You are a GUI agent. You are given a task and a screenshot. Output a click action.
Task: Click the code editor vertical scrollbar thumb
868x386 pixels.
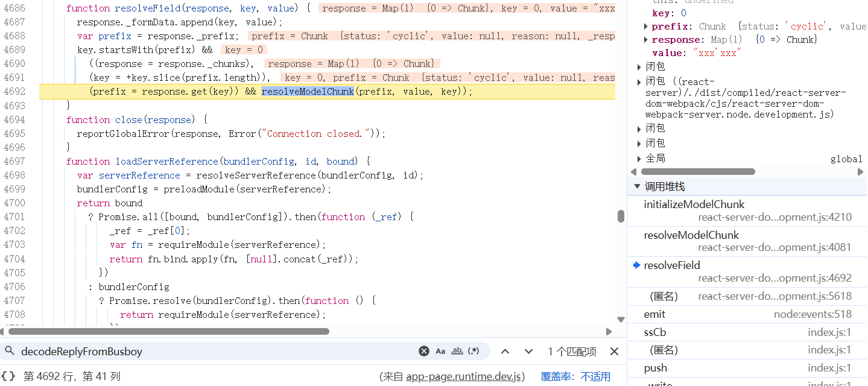pyautogui.click(x=621, y=216)
